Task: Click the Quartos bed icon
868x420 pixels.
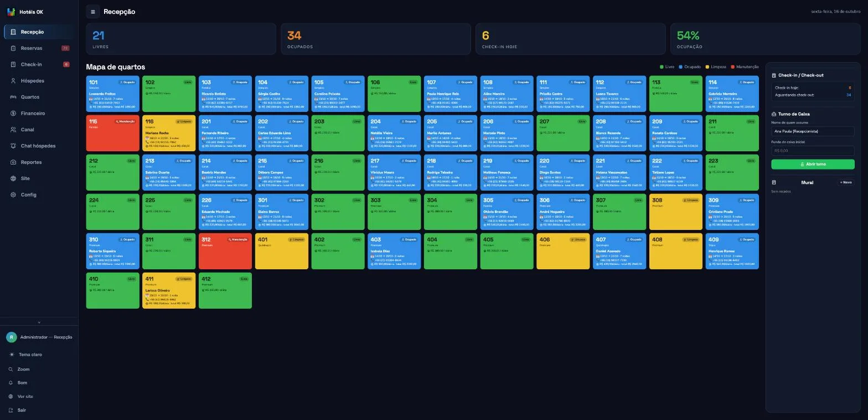Action: coord(13,97)
